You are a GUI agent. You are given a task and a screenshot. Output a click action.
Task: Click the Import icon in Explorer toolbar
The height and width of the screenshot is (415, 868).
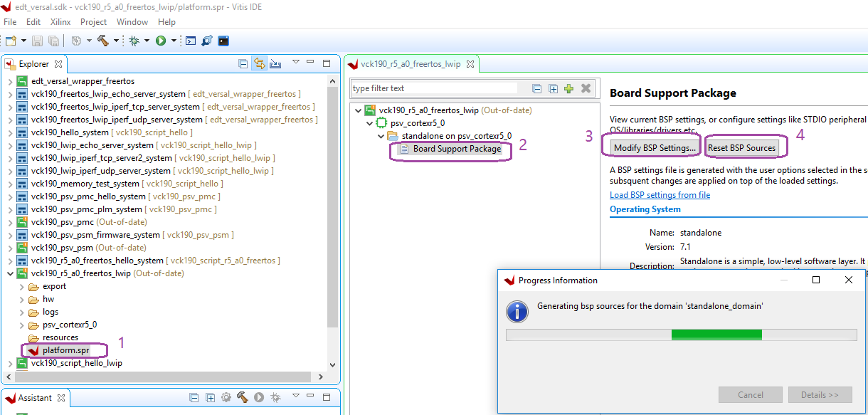point(275,64)
